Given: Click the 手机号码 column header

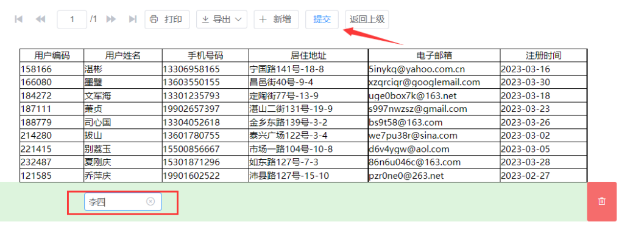Looking at the screenshot, I should pos(205,55).
